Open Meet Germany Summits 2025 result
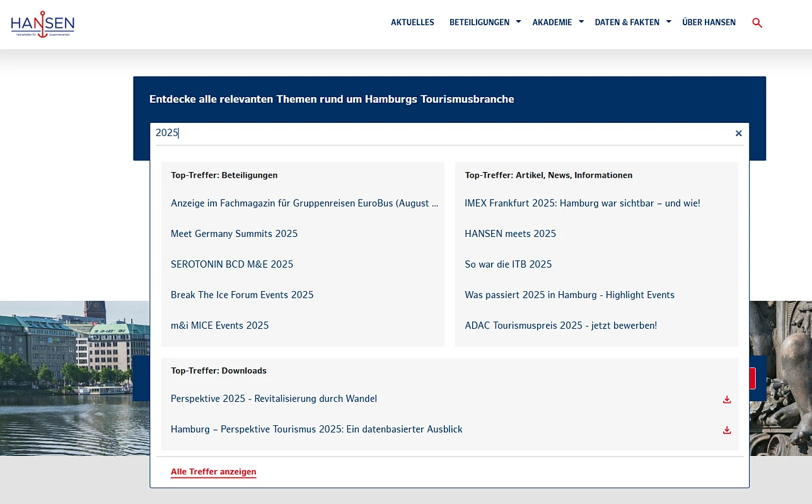 click(x=234, y=234)
